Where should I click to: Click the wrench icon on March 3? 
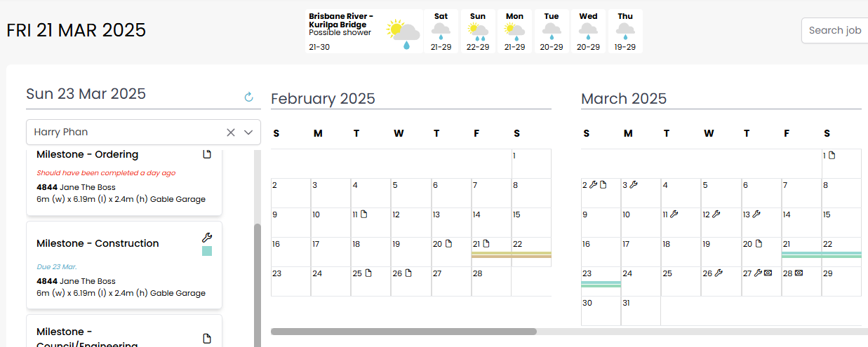coord(634,185)
